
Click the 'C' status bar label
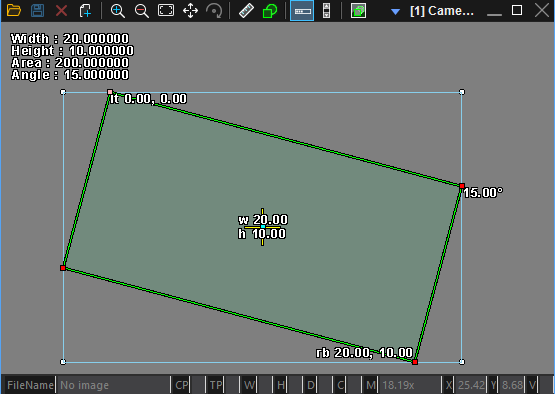341,385
